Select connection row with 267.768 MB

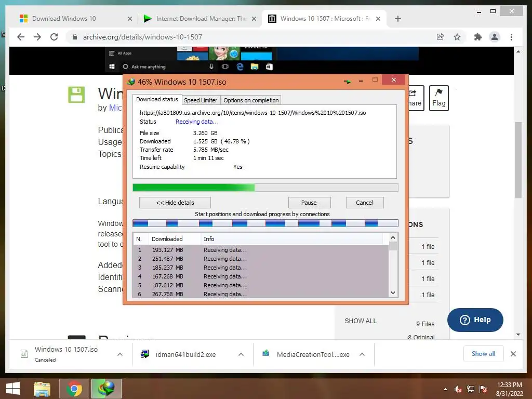click(x=261, y=294)
